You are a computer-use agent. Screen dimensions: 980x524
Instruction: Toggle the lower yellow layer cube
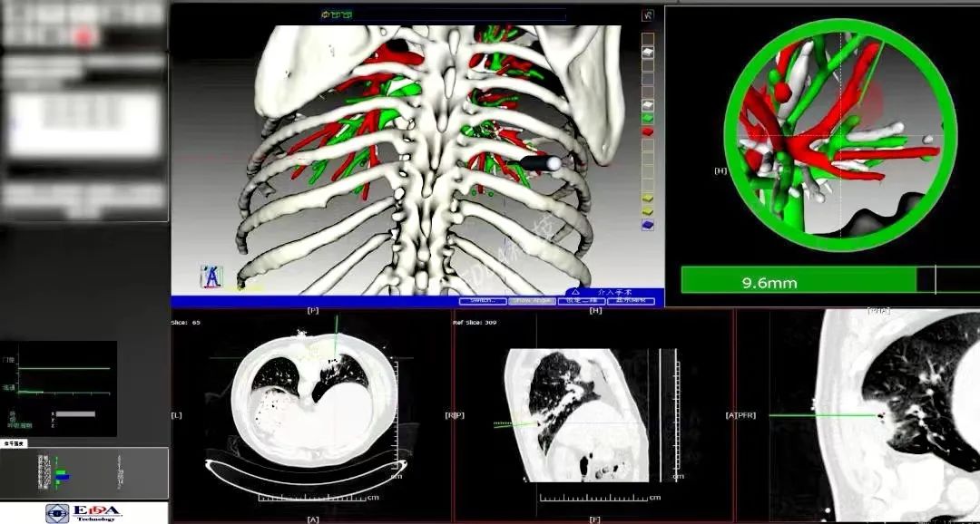[648, 210]
